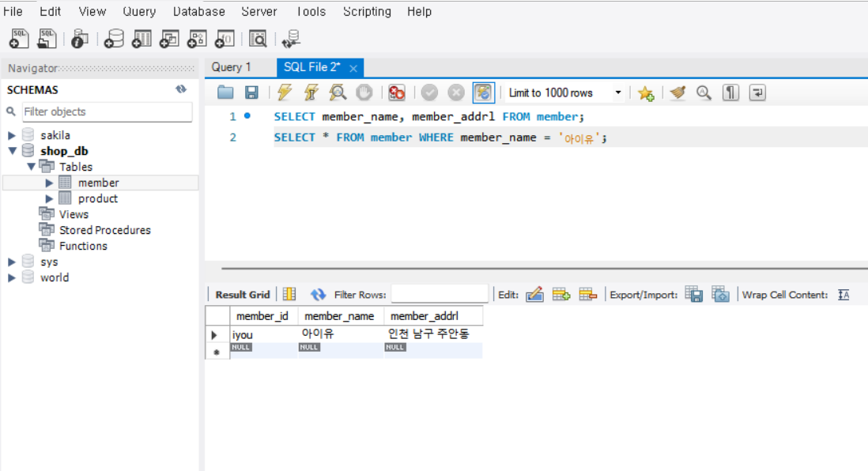Create a new SQL tab icon

pyautogui.click(x=19, y=39)
